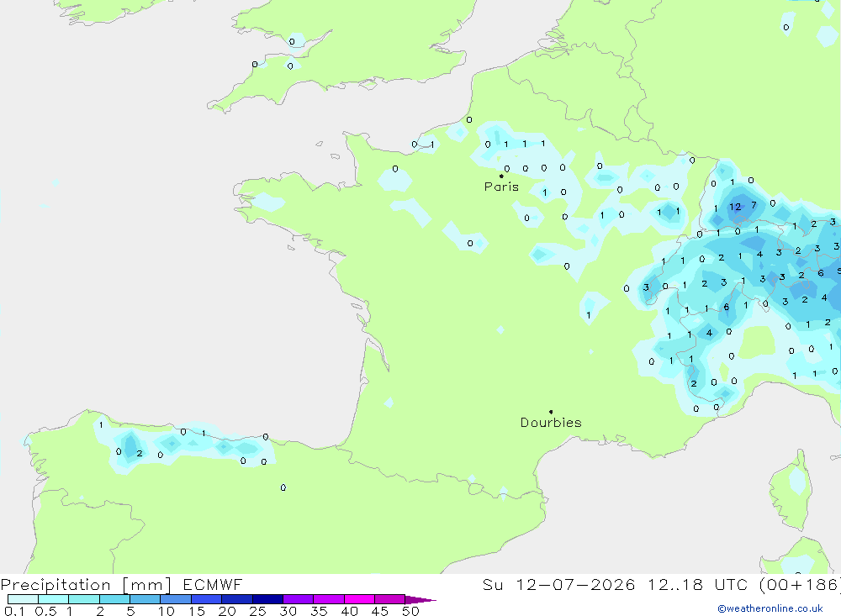Click the 'Precipitation [mm]' title text
The height and width of the screenshot is (616, 841).
point(86,584)
